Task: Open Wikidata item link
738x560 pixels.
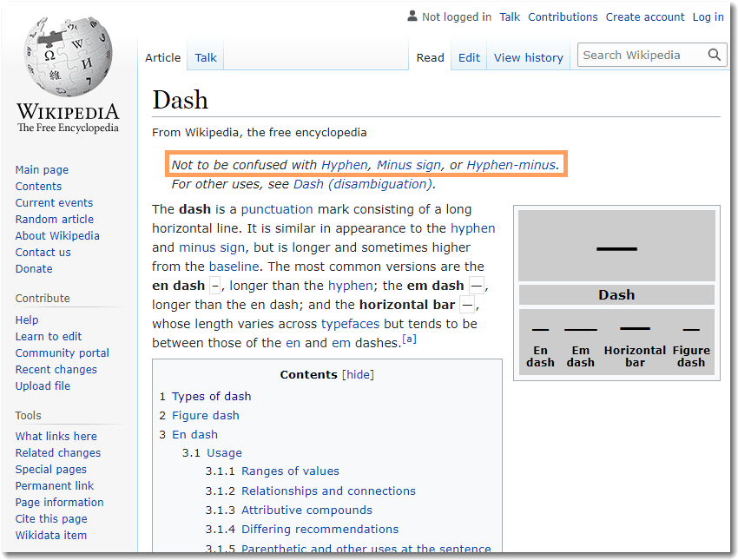Action: (51, 535)
